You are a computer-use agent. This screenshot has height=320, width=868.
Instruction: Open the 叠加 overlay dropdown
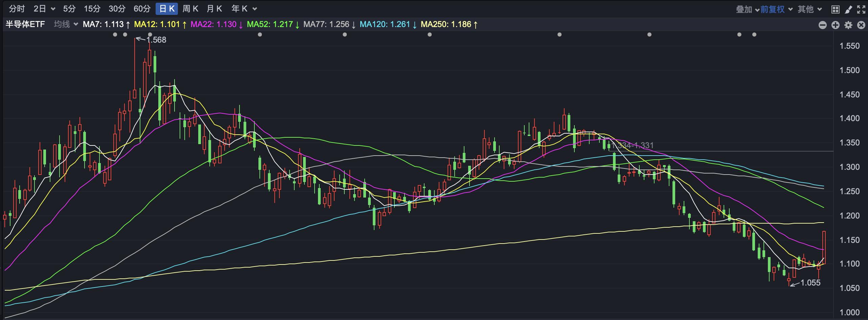pos(748,9)
